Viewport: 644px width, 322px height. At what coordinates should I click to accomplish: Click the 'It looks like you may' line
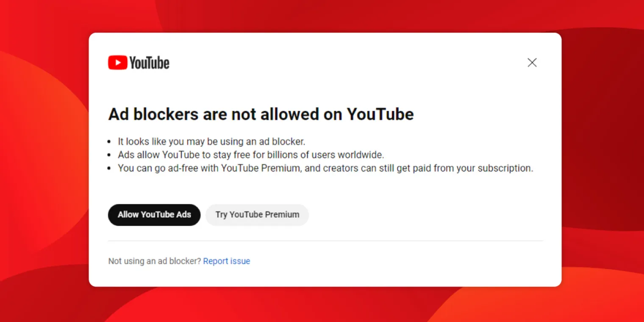click(x=211, y=141)
